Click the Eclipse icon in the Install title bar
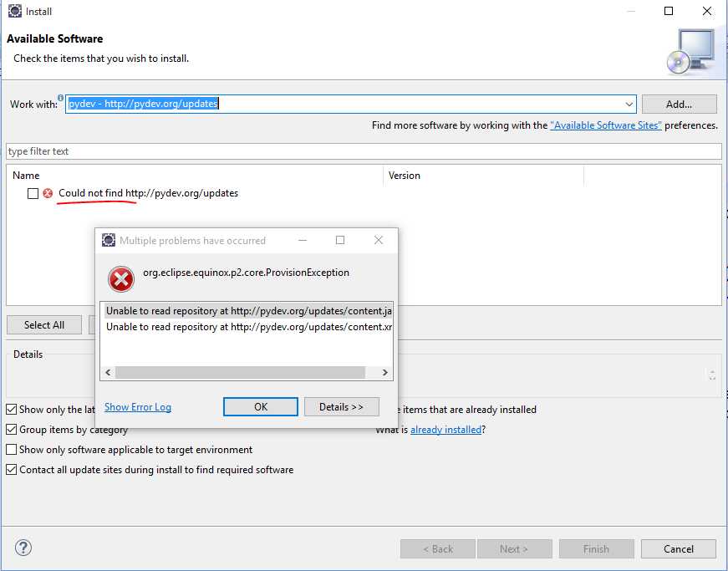 [15, 11]
